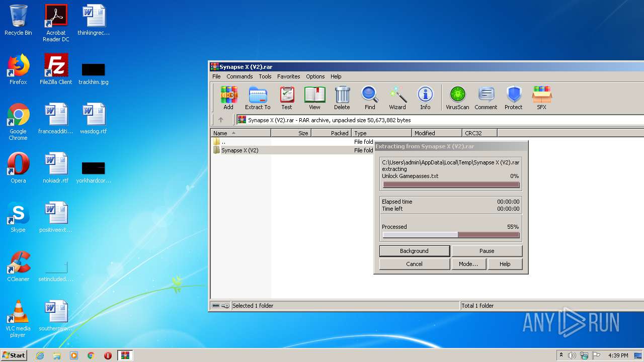644x362 pixels.
Task: Select the Opera desktop icon
Action: (18, 168)
